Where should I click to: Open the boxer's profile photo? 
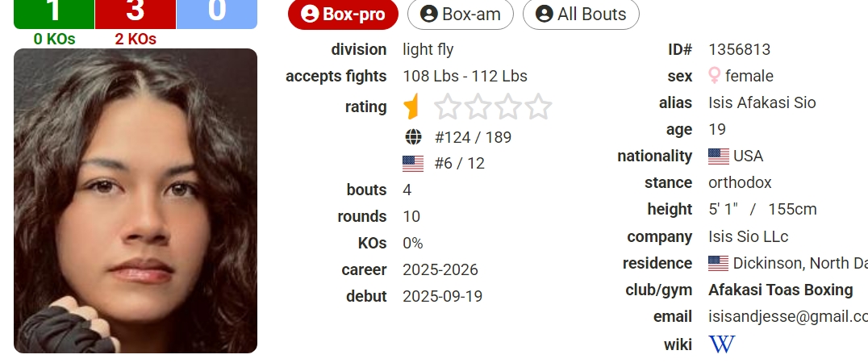tap(136, 201)
